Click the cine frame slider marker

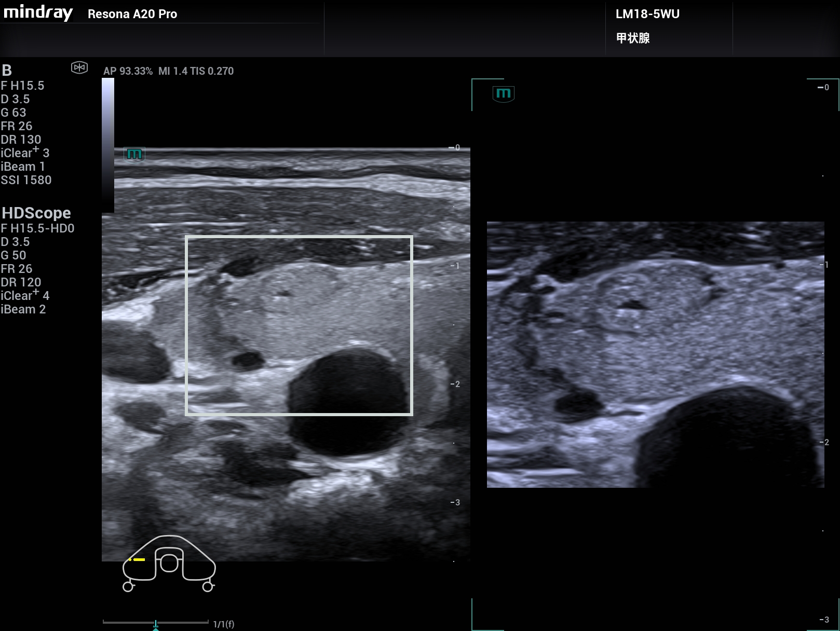pos(156,625)
